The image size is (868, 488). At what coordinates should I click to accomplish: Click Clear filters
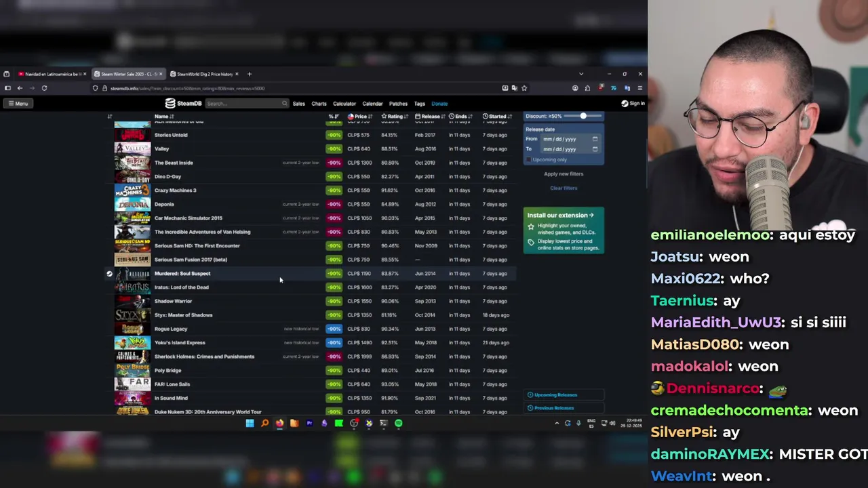point(564,188)
